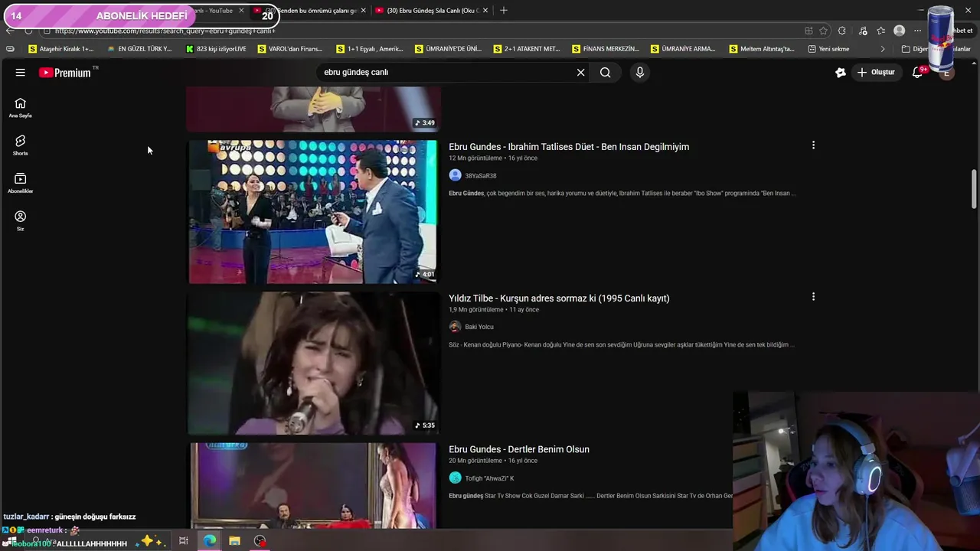Close the Ebru Gündeş Sıla Canlı tab
Screen dimensions: 980x551
click(485, 10)
